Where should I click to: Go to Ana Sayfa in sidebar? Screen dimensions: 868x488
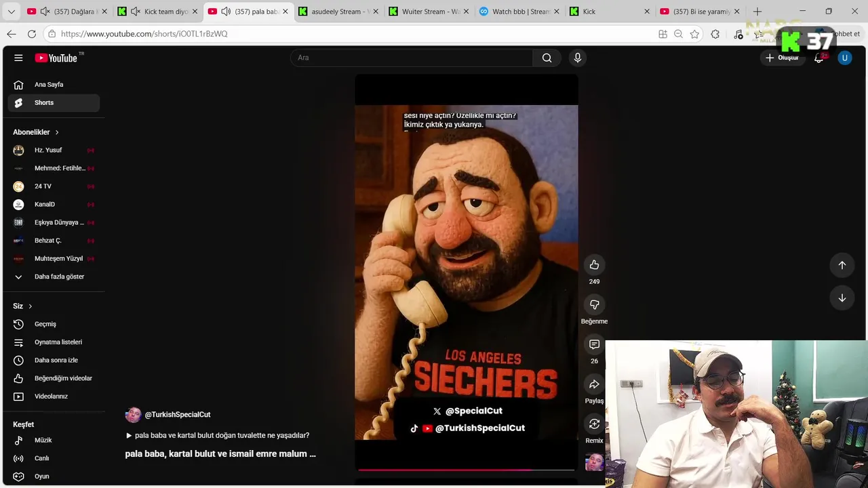click(54, 85)
